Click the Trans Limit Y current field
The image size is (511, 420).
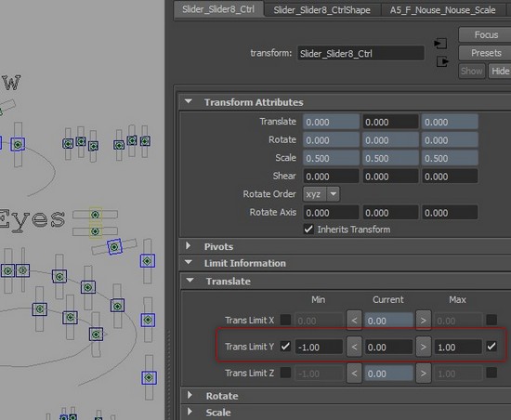click(x=388, y=348)
